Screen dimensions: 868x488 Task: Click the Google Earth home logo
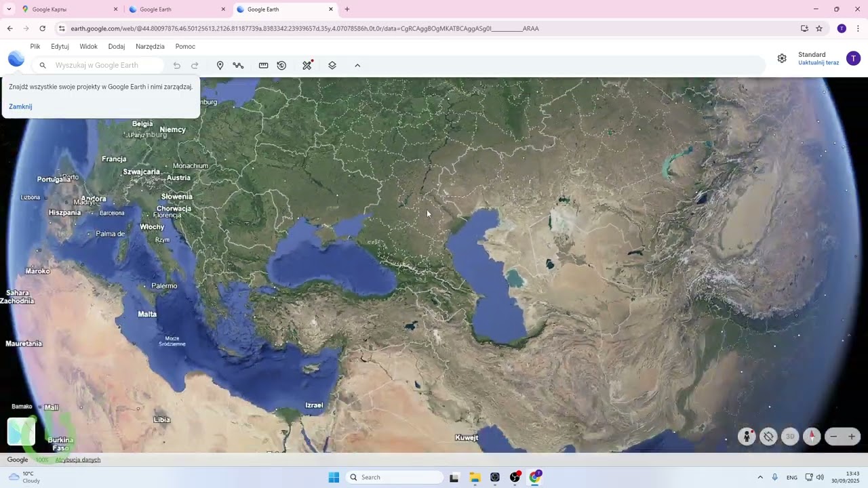point(16,59)
